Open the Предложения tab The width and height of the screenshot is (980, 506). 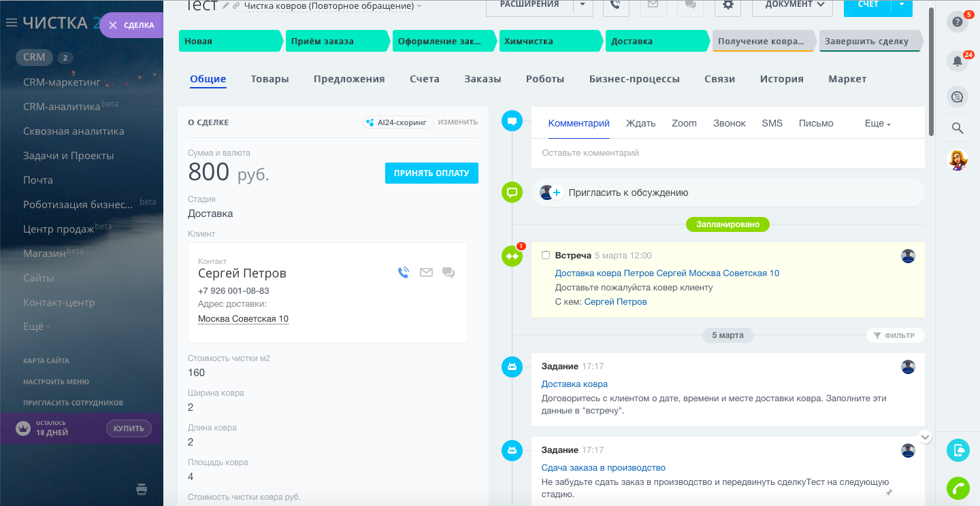point(349,79)
